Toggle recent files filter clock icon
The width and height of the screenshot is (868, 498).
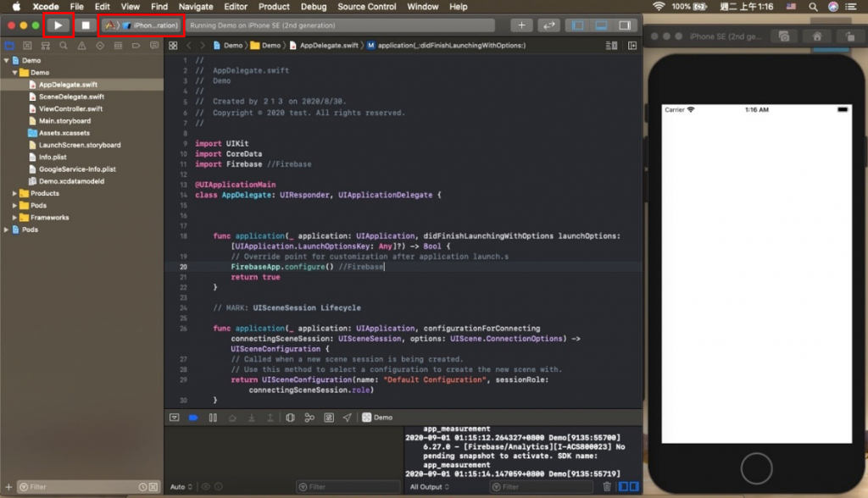pos(142,487)
